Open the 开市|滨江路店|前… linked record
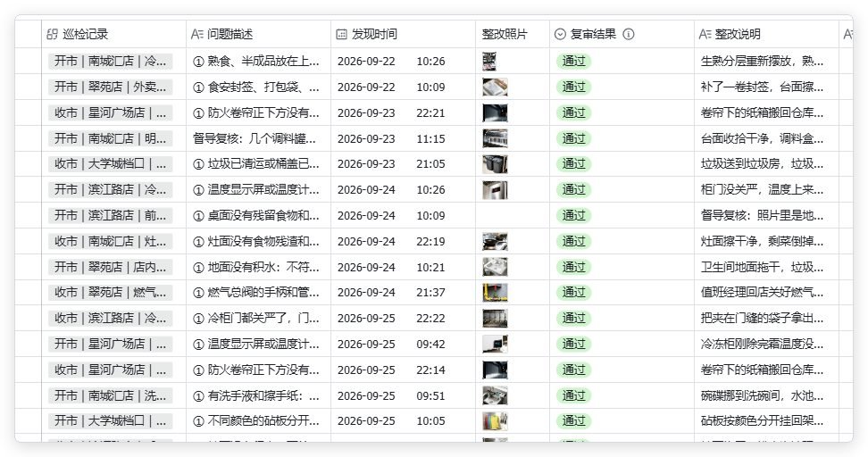This screenshot has height=457, width=868. [110, 216]
